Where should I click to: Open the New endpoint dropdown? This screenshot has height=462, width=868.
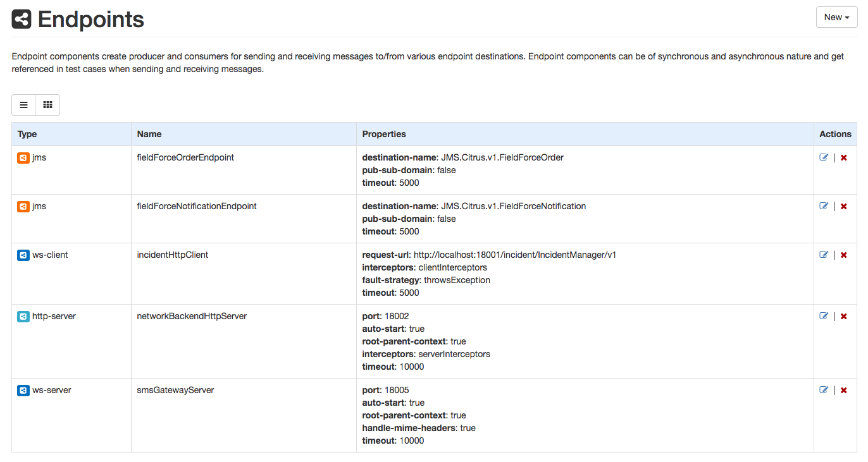pyautogui.click(x=836, y=18)
